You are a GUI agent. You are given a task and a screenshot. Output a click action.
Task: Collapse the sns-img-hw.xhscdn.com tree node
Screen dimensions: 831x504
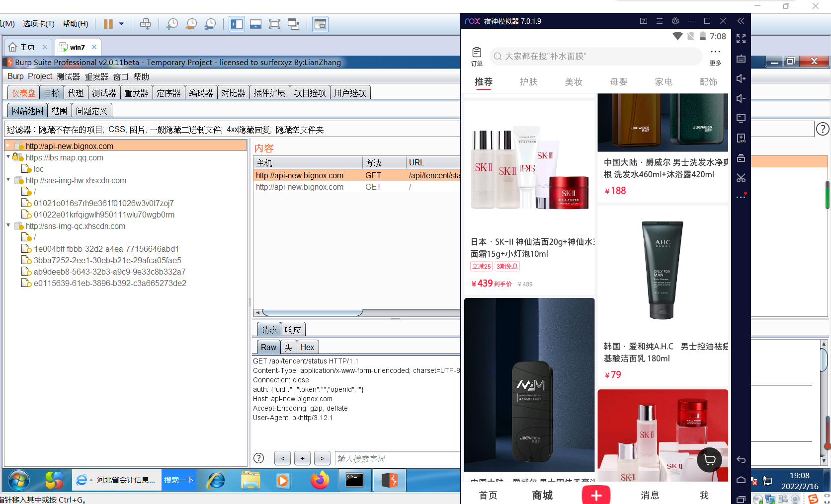pyautogui.click(x=8, y=180)
